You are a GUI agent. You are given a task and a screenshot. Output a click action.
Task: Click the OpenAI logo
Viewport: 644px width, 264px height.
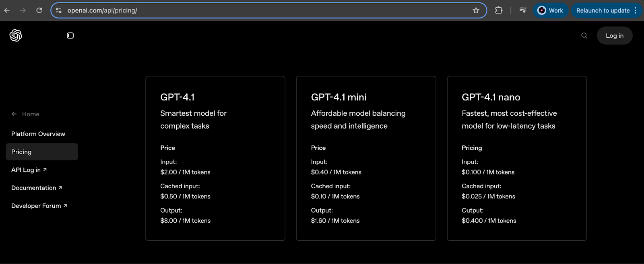(x=16, y=35)
